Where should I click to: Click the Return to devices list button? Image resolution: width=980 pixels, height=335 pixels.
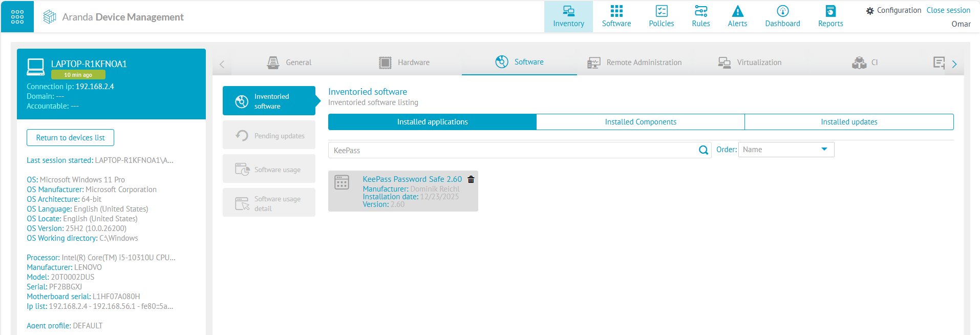tap(70, 138)
